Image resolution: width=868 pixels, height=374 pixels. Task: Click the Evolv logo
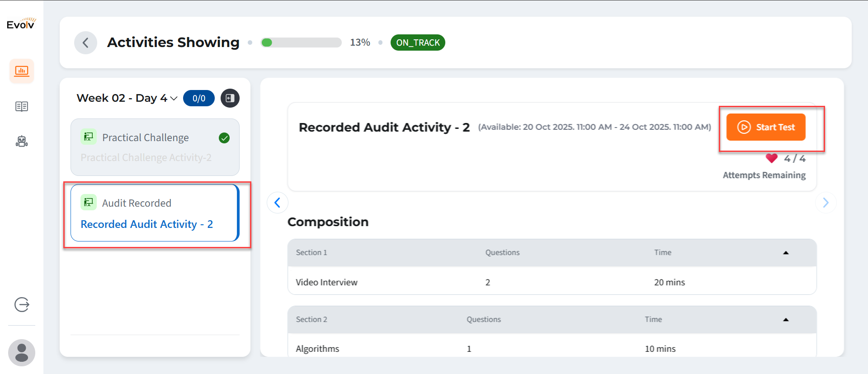point(21,24)
